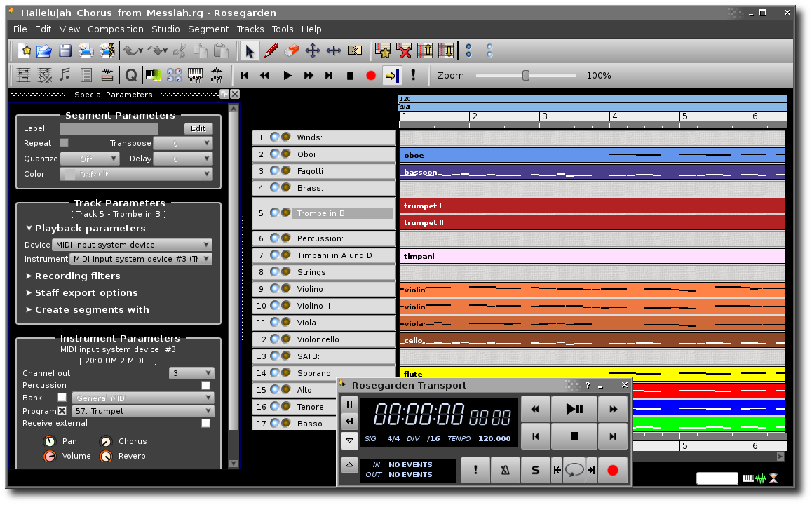Click the Quantize Q toolbar icon

click(x=131, y=75)
